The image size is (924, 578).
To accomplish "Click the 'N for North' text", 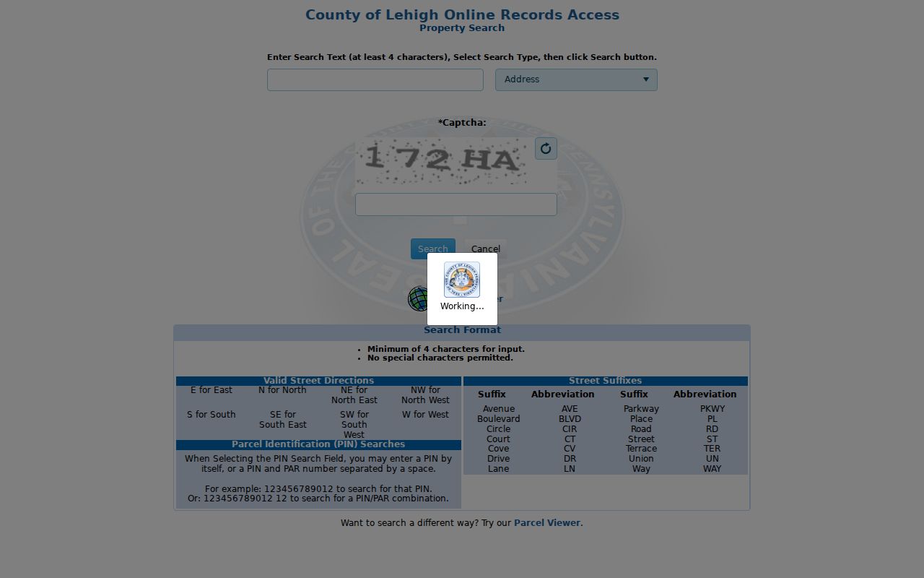I will pyautogui.click(x=282, y=390).
